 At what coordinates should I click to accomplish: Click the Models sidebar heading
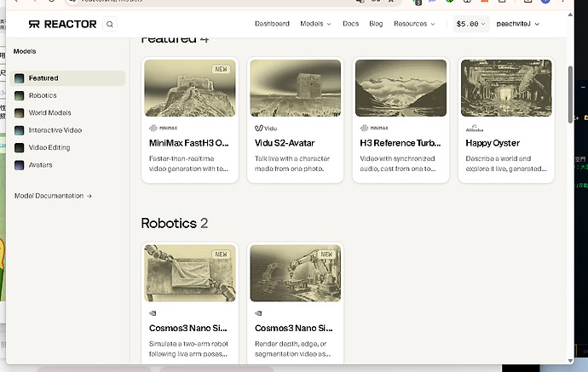[25, 51]
